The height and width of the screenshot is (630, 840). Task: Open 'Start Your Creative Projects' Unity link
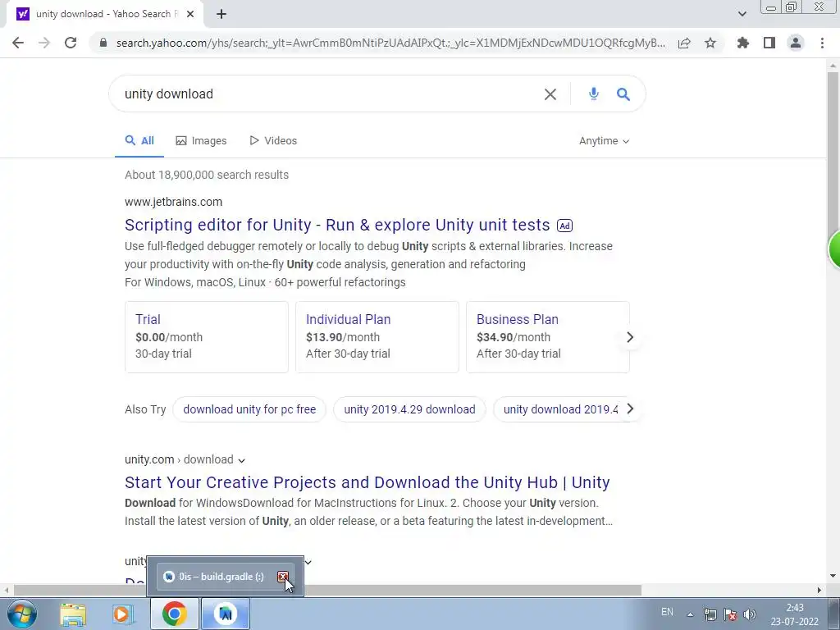pos(367,482)
